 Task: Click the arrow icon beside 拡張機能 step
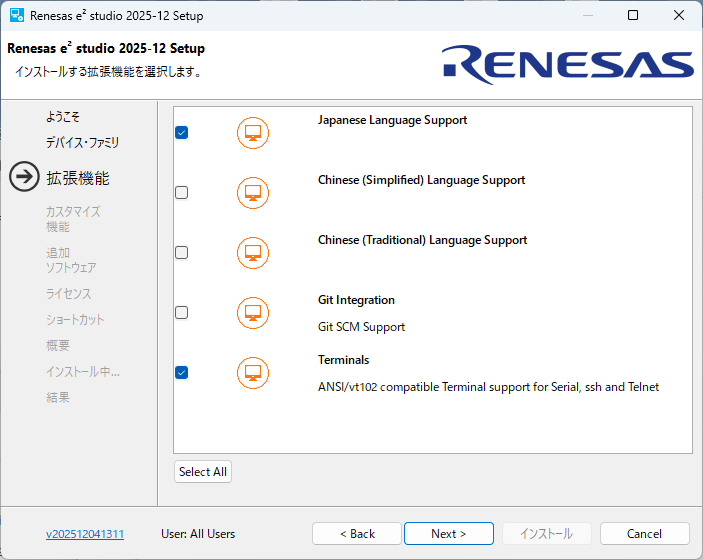[24, 178]
